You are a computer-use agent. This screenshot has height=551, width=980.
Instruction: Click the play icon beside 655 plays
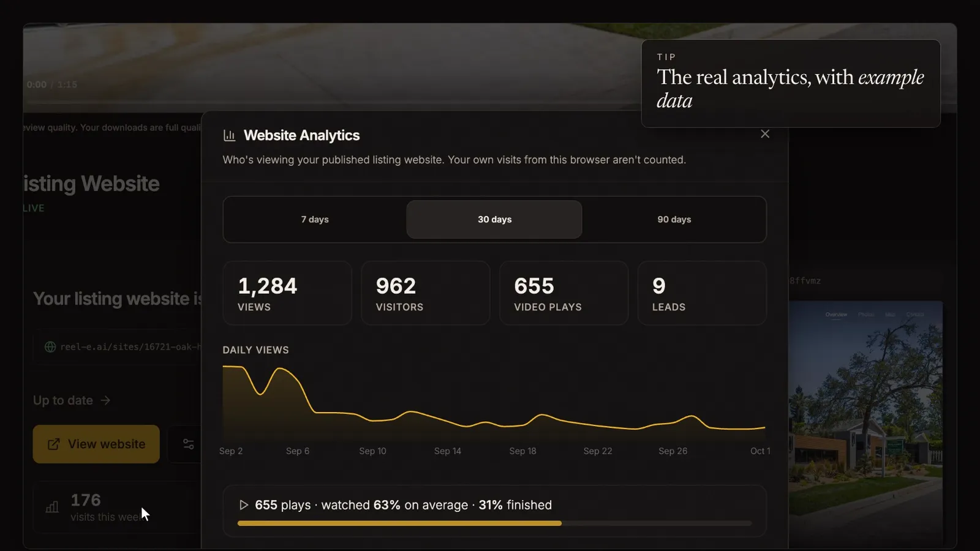[243, 505]
